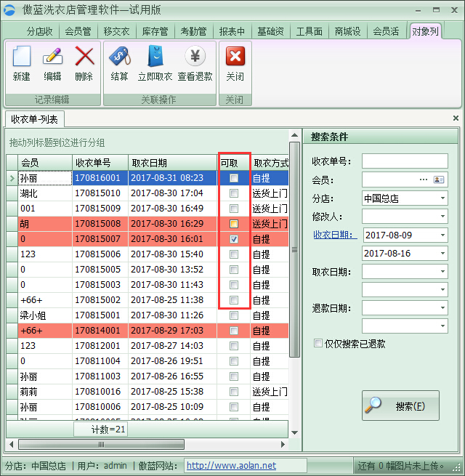Switch to the 对象列 ribbon tab
The width and height of the screenshot is (465, 476).
425,31
